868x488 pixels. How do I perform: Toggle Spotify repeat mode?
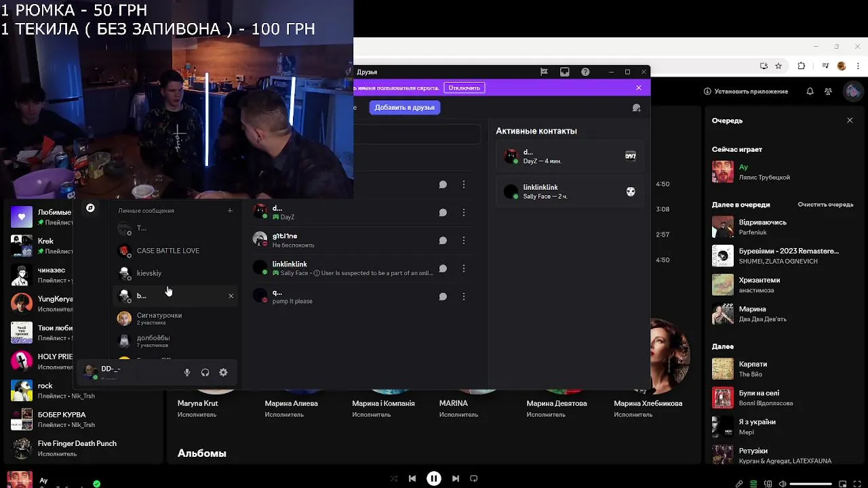click(x=474, y=479)
